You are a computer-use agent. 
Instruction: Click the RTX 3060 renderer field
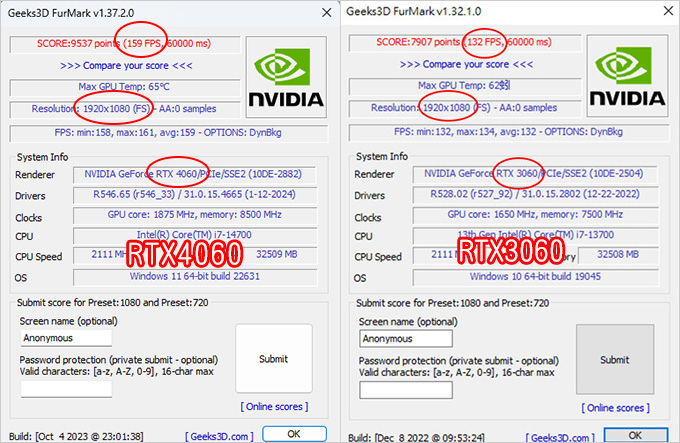click(534, 174)
